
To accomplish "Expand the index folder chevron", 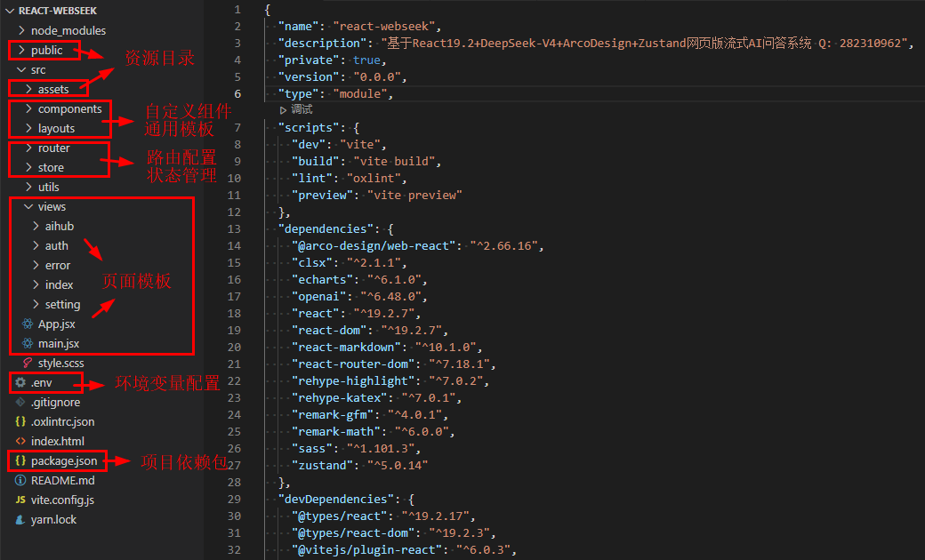I will 36,284.
